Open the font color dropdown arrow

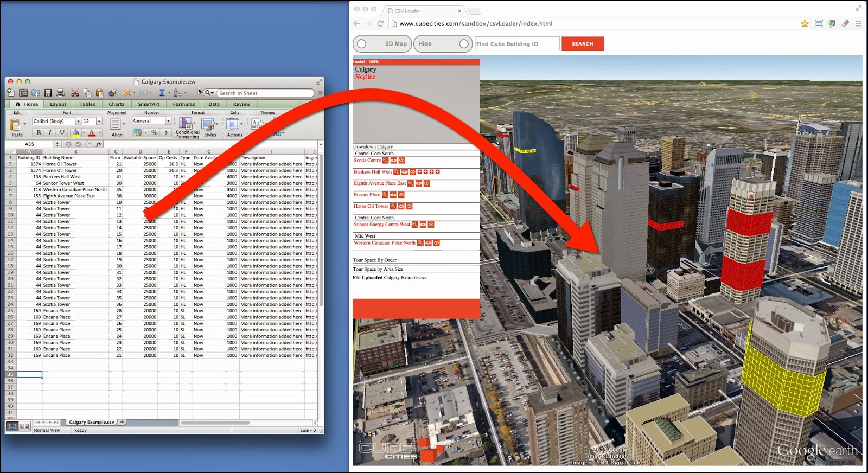[x=100, y=133]
